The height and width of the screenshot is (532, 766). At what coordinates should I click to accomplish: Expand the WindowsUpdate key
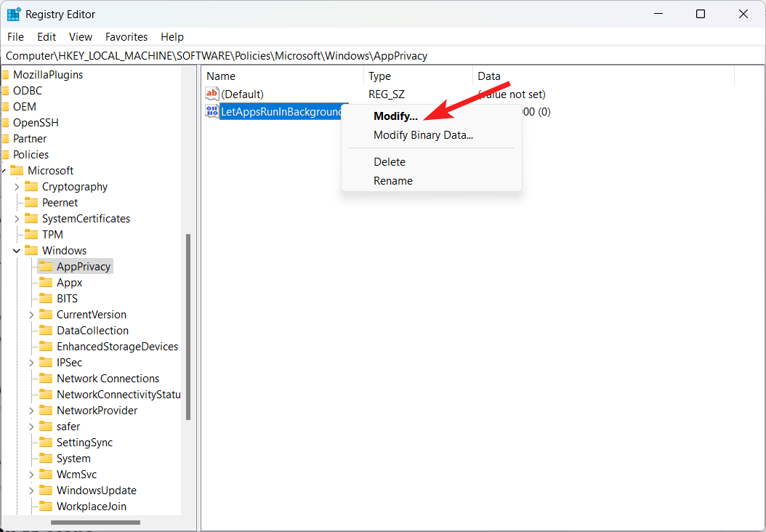tap(32, 491)
